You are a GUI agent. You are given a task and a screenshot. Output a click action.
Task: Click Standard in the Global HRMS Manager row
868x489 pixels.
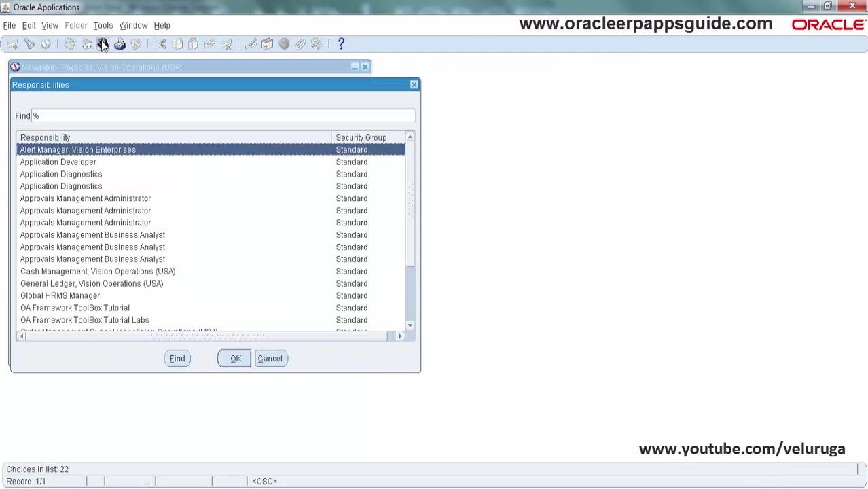(x=352, y=296)
